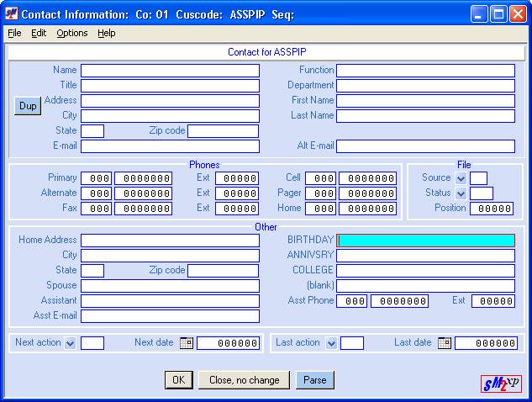Click the Cell phone number field
This screenshot has width=532, height=402.
(368, 178)
